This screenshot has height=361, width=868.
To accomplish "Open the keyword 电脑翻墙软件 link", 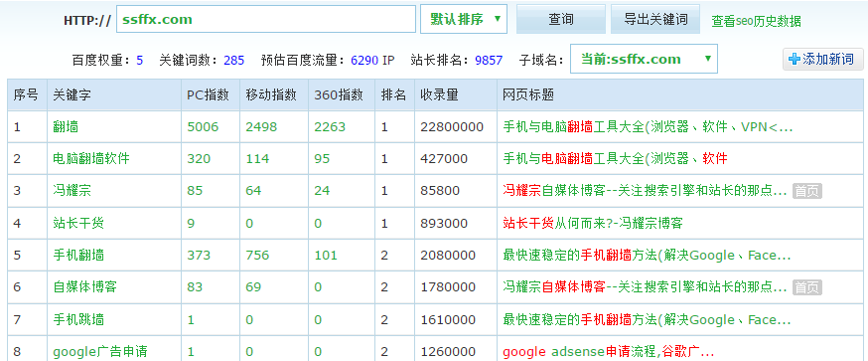I will (91, 159).
